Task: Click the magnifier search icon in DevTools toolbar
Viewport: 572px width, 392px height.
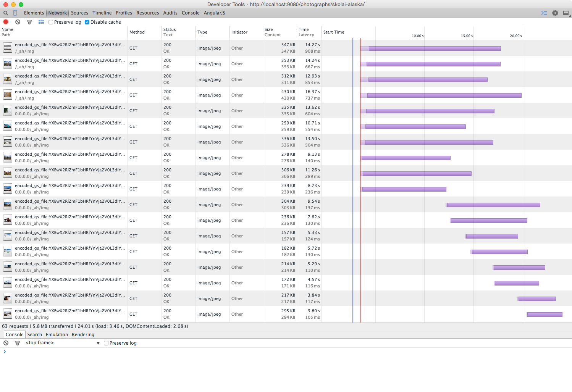Action: pos(6,13)
